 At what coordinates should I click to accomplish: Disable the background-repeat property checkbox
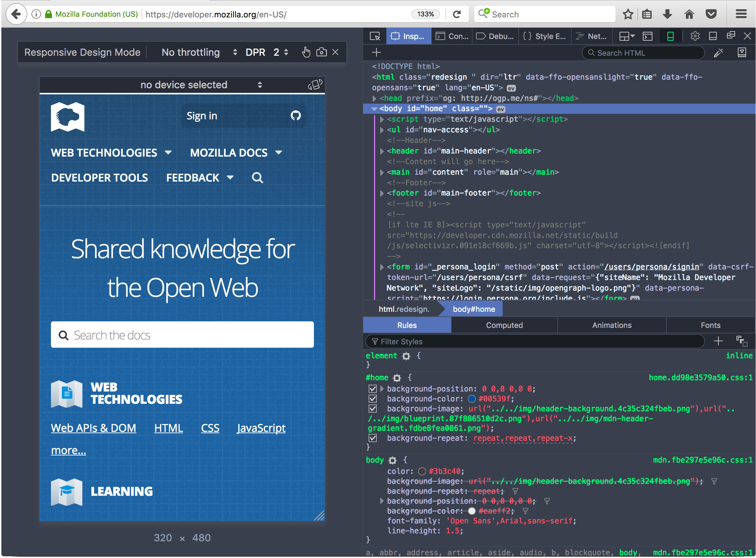(x=373, y=438)
